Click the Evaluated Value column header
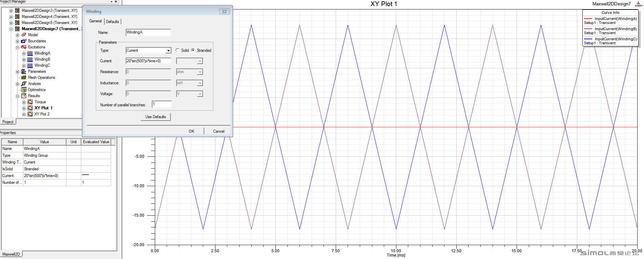This screenshot has height=259, width=644. click(x=96, y=142)
